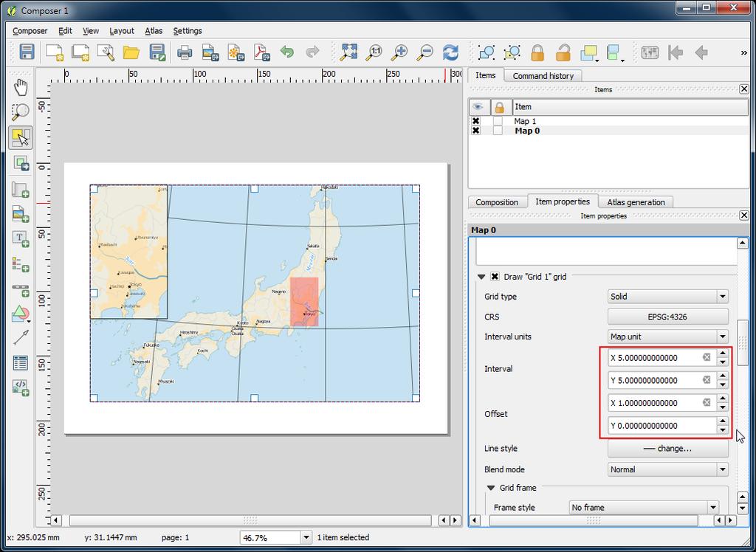
Task: Click the Line style change... button
Action: point(667,449)
